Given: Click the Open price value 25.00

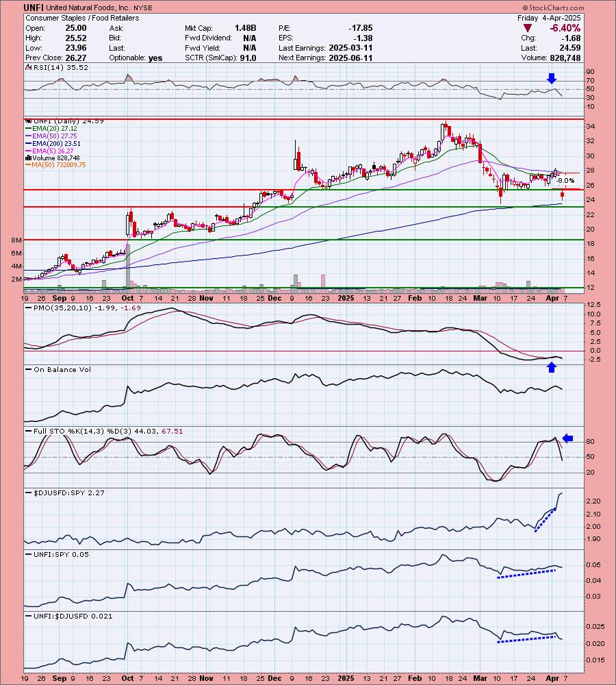Looking at the screenshot, I should [x=76, y=28].
